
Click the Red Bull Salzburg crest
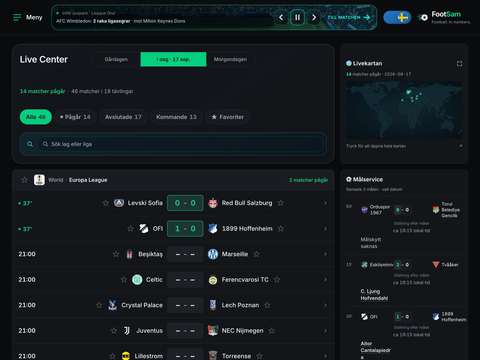(x=213, y=203)
